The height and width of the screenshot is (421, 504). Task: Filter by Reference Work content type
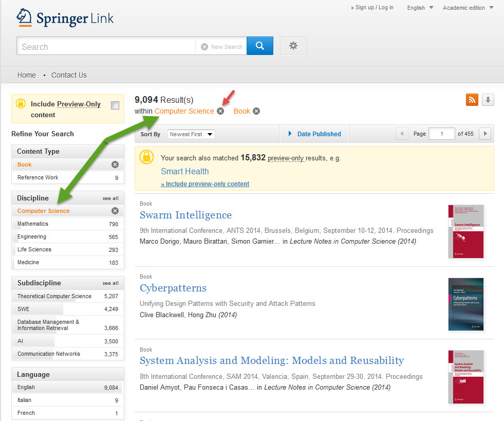[68, 177]
